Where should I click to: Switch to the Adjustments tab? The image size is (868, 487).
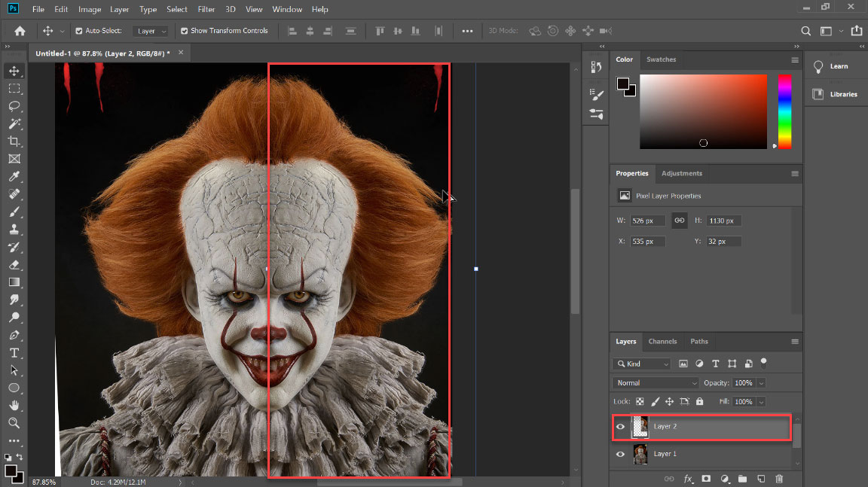(681, 174)
